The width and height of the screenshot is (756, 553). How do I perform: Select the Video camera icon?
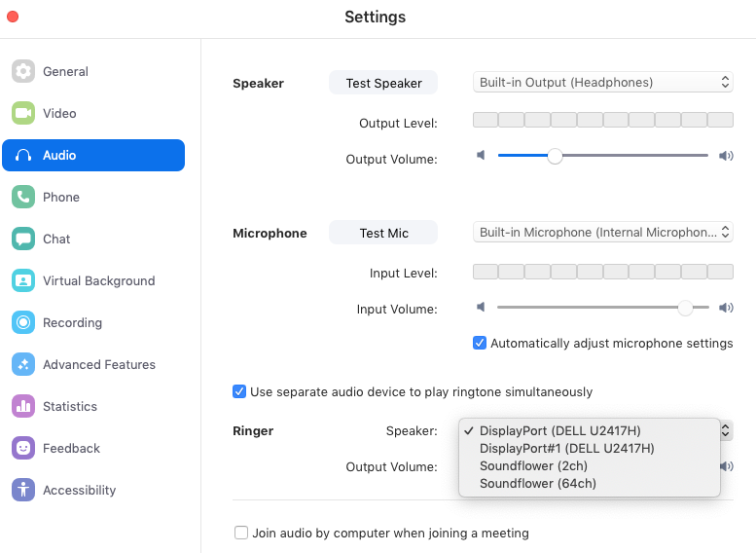[23, 114]
